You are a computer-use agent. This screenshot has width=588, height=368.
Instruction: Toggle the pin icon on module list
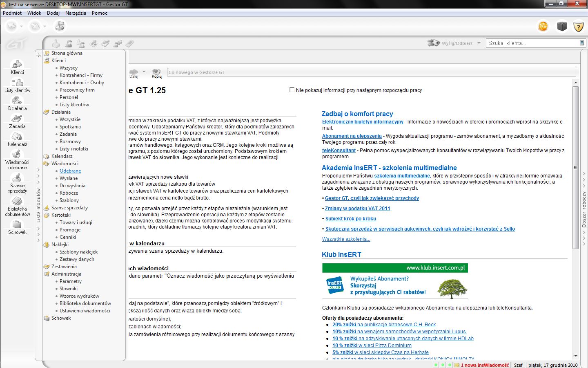[38, 54]
